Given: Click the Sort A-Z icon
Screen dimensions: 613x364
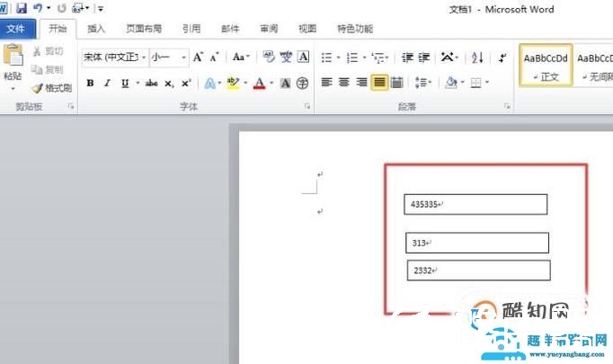Looking at the screenshot, I should 478,58.
